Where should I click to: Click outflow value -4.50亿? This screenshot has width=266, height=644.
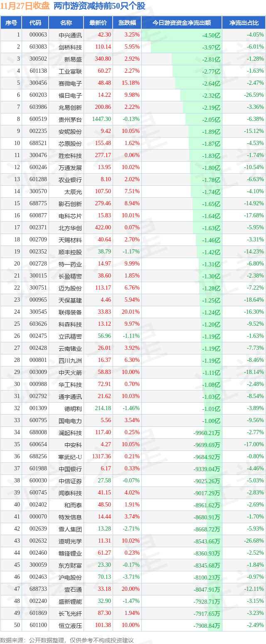(211, 35)
